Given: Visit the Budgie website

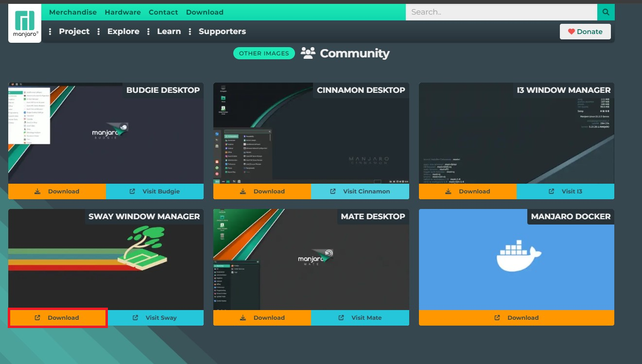Looking at the screenshot, I should click(x=155, y=191).
